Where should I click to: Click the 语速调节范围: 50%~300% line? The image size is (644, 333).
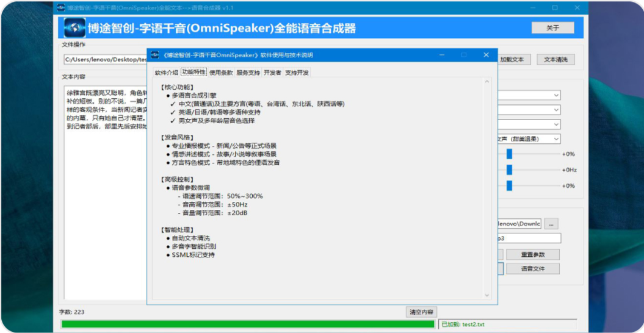220,196
